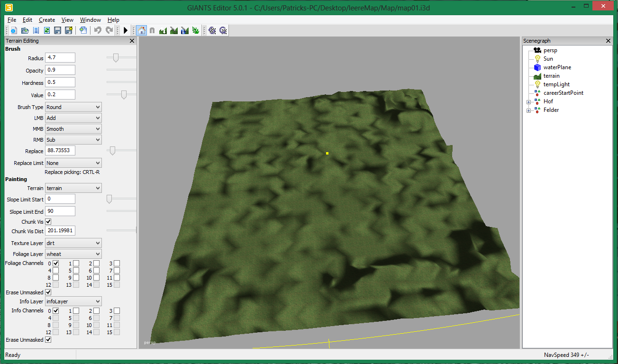Click the Opacity input field

point(60,70)
